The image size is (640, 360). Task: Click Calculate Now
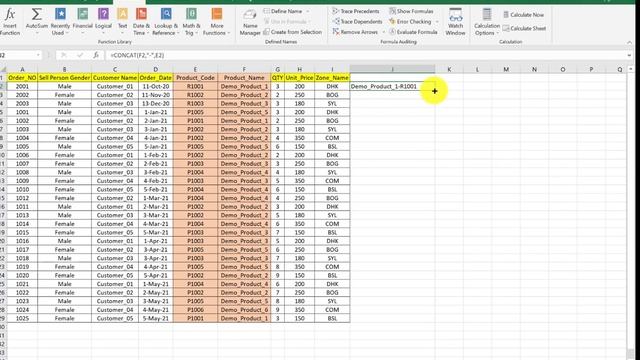pos(523,15)
